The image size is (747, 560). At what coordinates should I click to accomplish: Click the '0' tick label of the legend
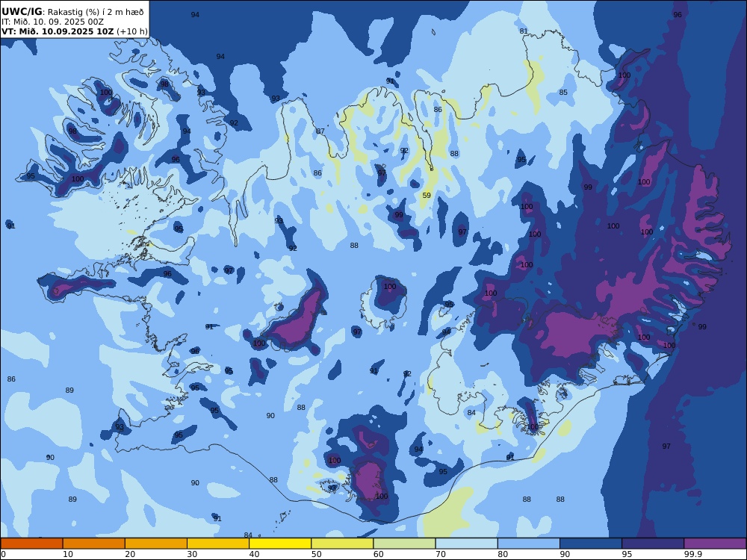tap(3, 554)
